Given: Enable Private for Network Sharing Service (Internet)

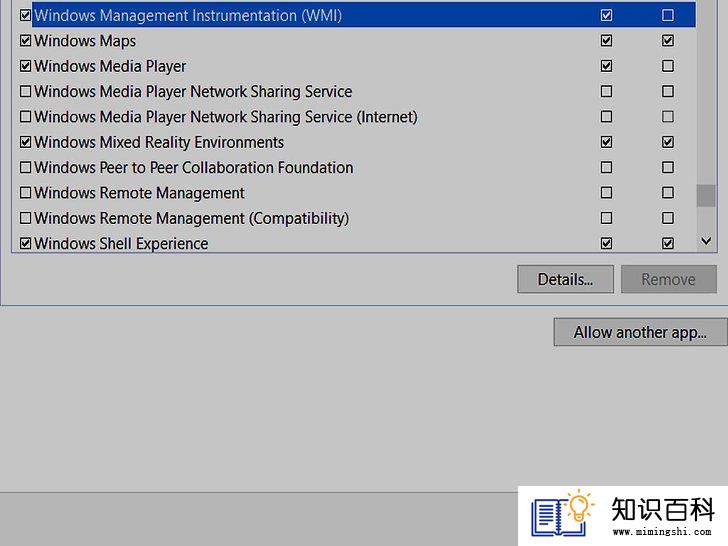Looking at the screenshot, I should [x=606, y=117].
